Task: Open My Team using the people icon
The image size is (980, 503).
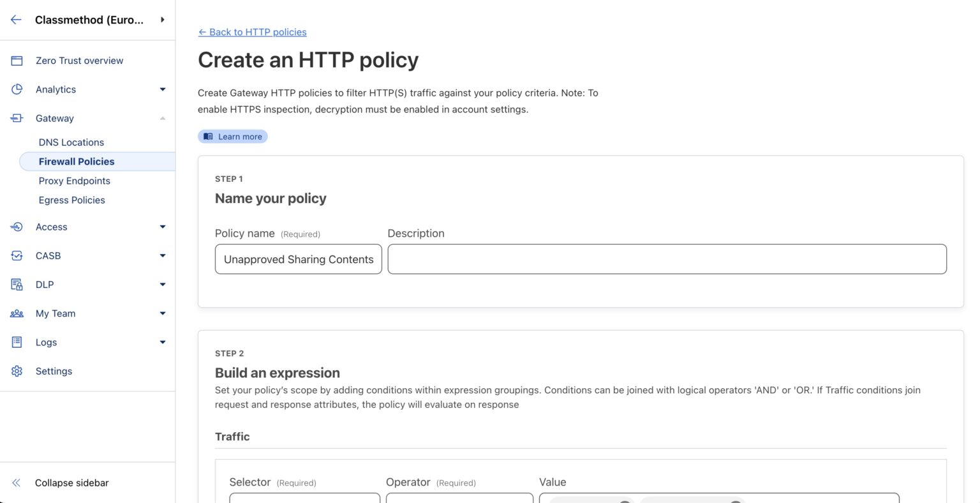Action: [x=17, y=313]
